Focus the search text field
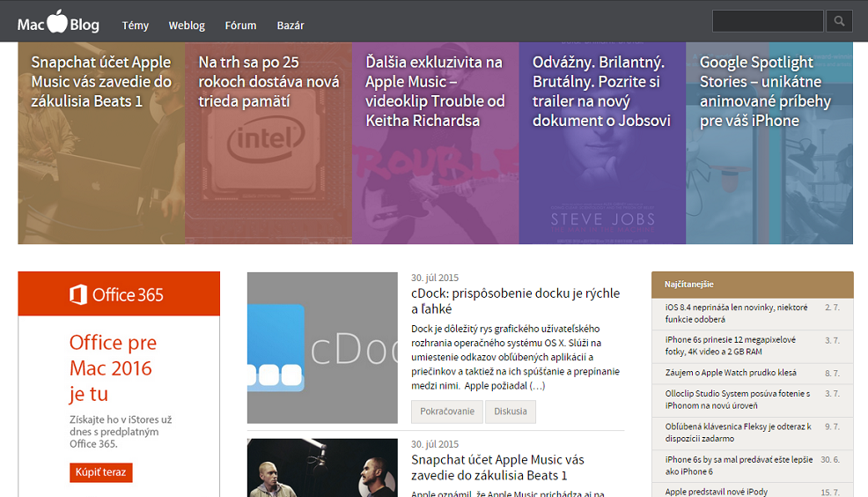 767,21
